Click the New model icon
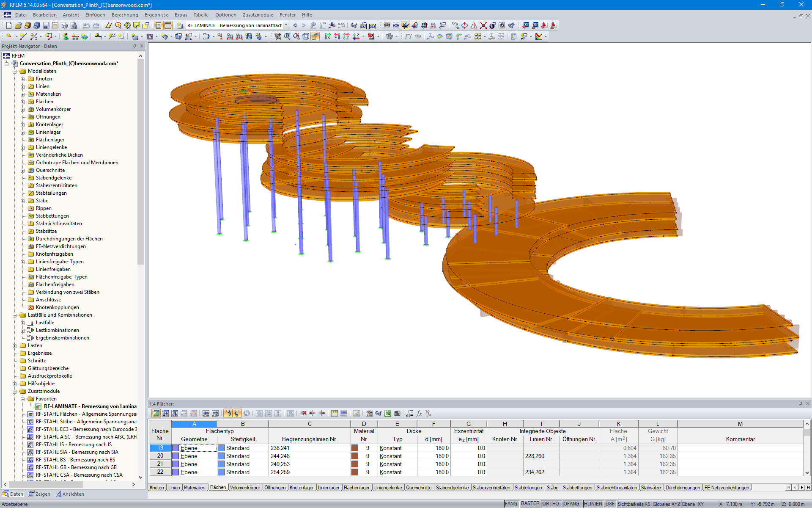Screen dimensions: 812x508 [x=8, y=25]
